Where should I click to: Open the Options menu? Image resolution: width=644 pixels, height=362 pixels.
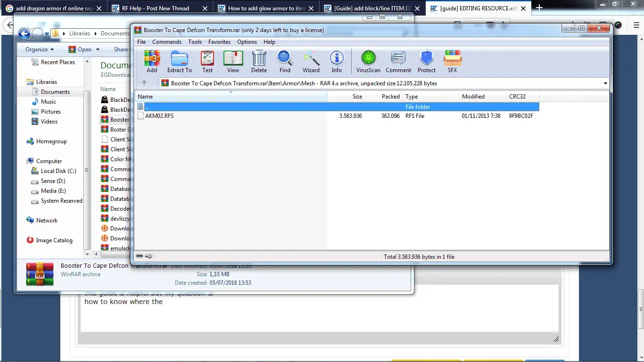[247, 42]
